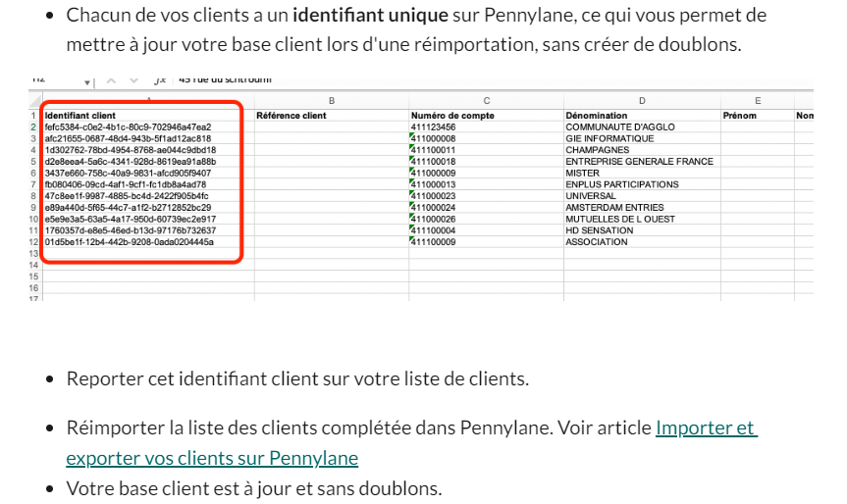Click the cell with MUTUELLES DE L OUEST
This screenshot has height=504, width=847.
[621, 219]
